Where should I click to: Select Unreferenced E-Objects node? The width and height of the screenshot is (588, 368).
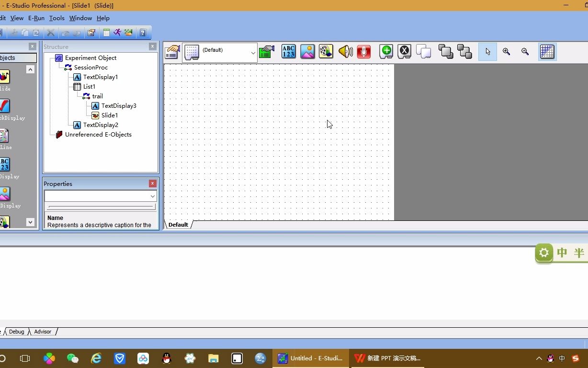(x=98, y=134)
